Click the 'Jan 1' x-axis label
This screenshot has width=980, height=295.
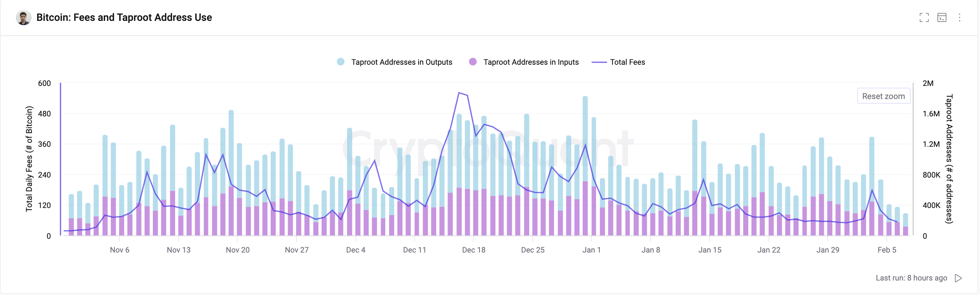pos(592,250)
